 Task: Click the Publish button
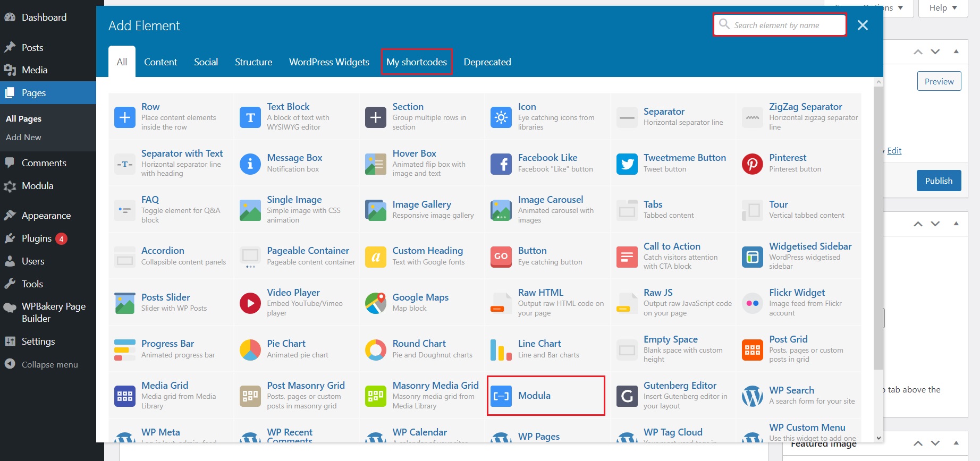click(939, 181)
